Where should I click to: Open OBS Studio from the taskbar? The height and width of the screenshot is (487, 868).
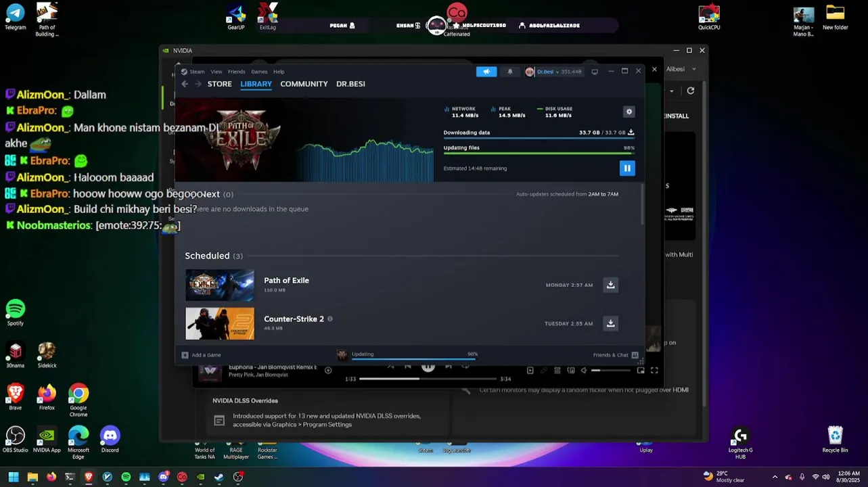coord(238,477)
